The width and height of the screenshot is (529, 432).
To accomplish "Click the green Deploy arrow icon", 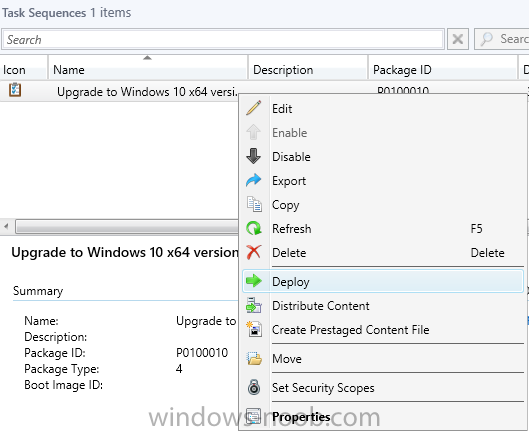I will [254, 281].
